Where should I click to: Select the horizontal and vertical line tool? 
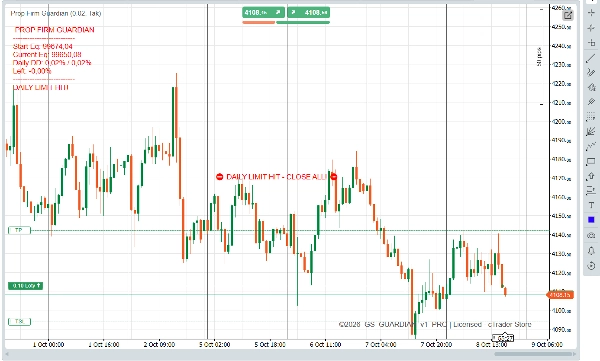591,42
